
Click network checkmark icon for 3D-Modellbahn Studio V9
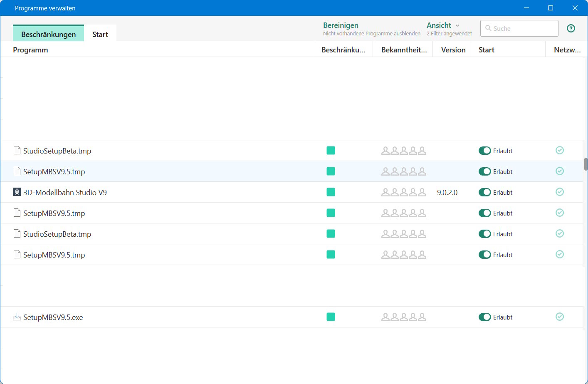[x=560, y=192]
